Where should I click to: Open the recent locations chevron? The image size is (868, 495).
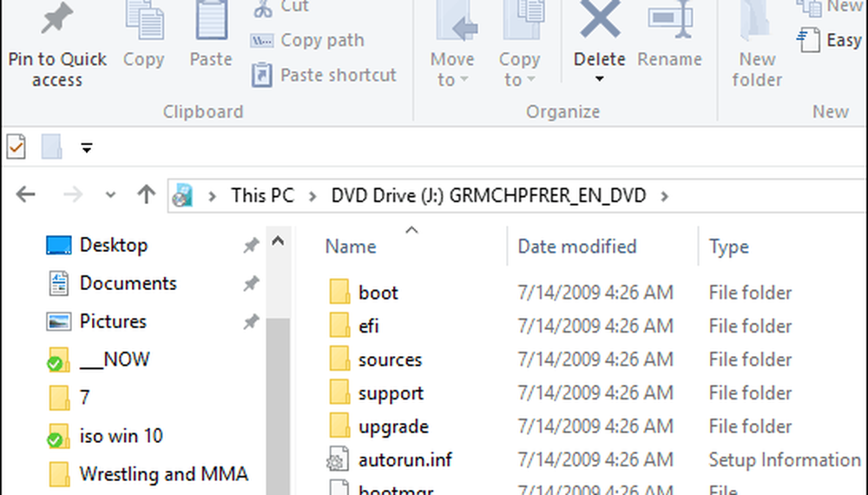pos(108,196)
